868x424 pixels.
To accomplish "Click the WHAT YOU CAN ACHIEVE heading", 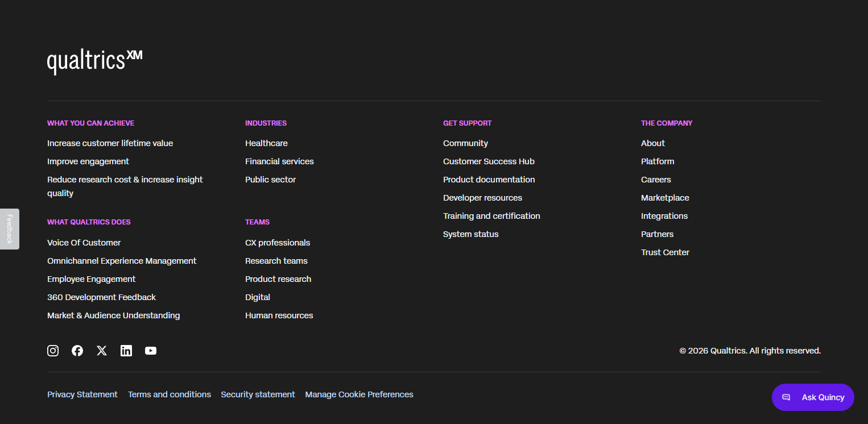I will [x=90, y=123].
